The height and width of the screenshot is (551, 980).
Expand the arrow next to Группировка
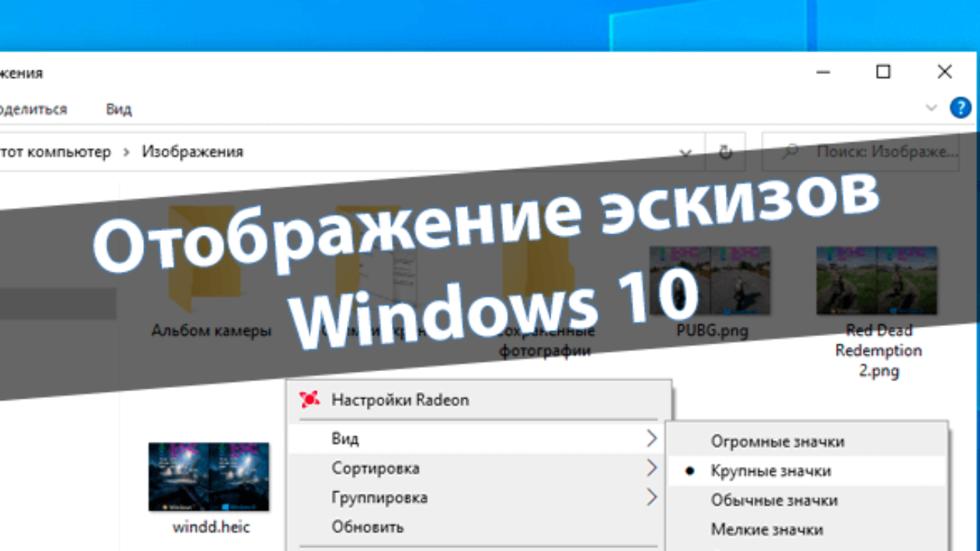click(x=652, y=497)
